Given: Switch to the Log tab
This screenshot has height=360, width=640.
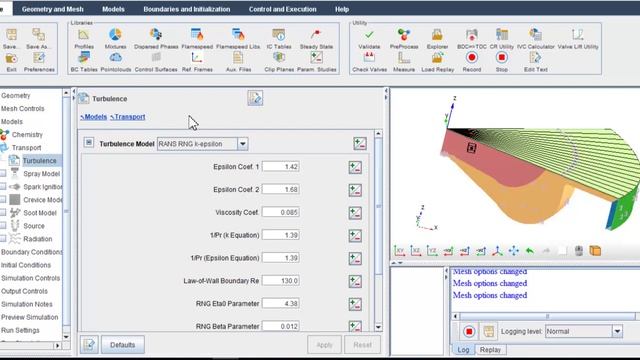Looking at the screenshot, I should [463, 350].
